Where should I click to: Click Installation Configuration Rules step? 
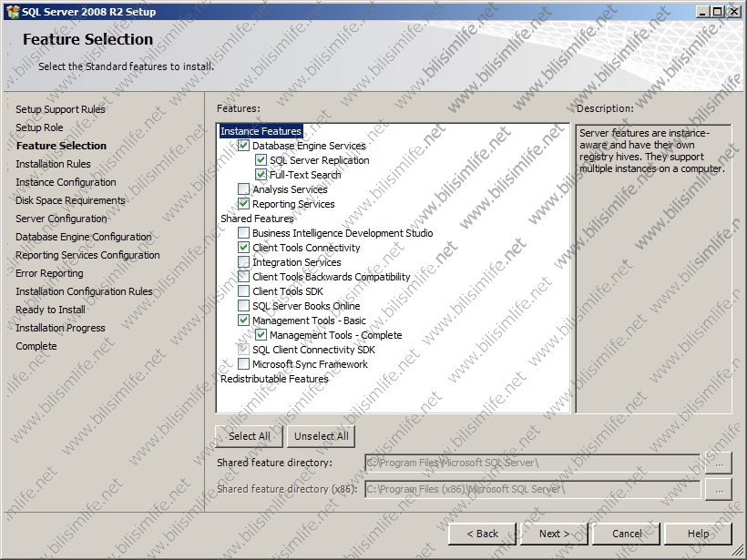(x=84, y=291)
